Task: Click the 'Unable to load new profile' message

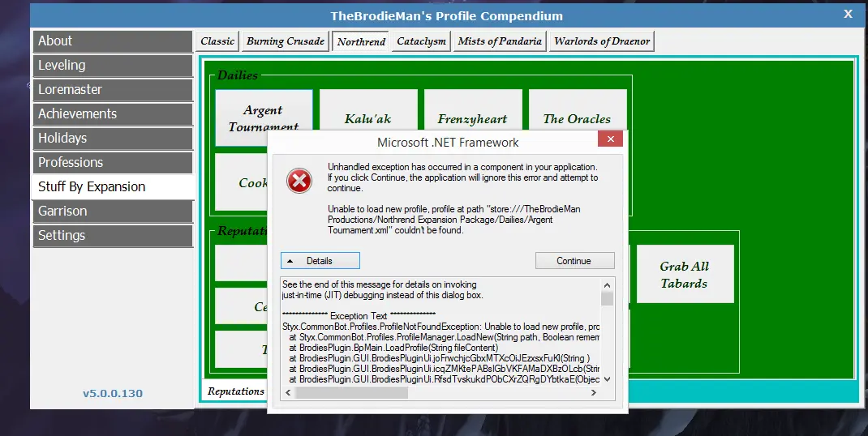Action: [x=454, y=220]
